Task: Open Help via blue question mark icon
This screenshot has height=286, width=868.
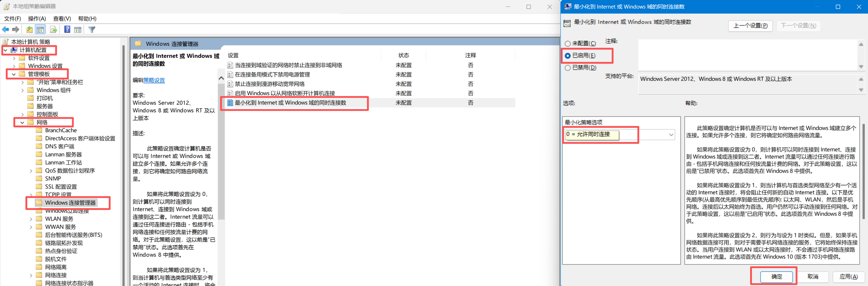Action: 67,30
